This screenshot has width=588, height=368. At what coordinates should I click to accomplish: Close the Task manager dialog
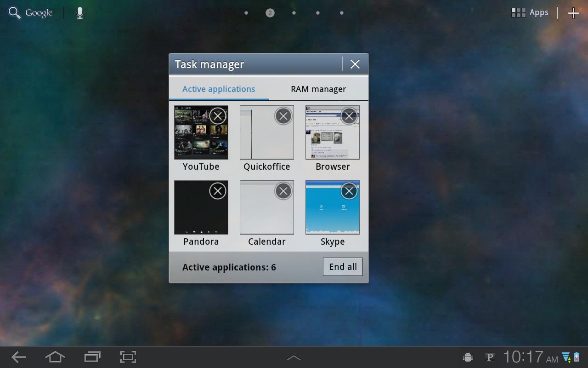(355, 64)
